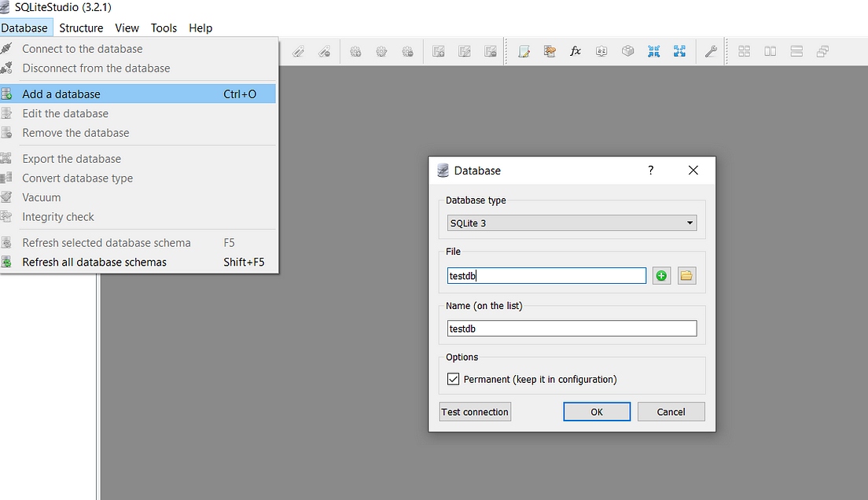This screenshot has width=868, height=500.
Task: Confirm the dialog with OK
Action: pos(597,412)
